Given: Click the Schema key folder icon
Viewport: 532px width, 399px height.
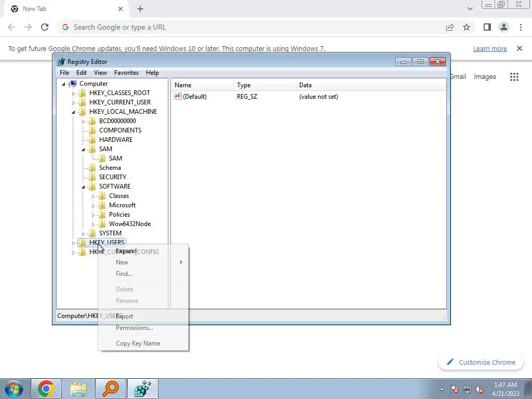Looking at the screenshot, I should (x=92, y=168).
